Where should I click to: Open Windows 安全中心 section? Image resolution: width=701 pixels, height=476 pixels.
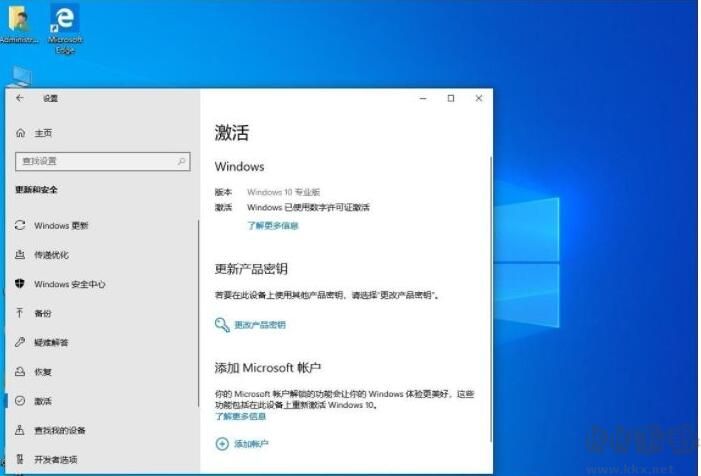[x=102, y=284]
